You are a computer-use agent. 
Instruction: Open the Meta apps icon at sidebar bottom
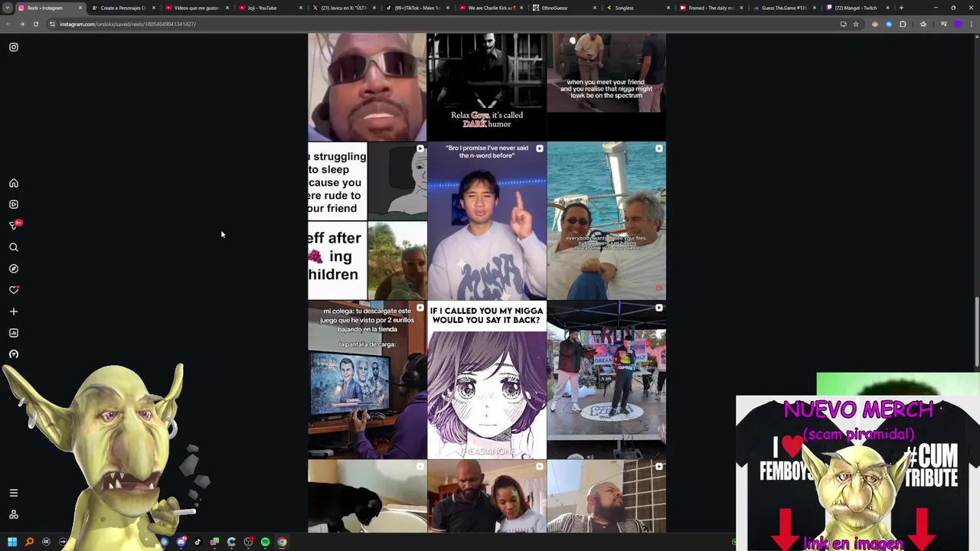click(x=14, y=514)
